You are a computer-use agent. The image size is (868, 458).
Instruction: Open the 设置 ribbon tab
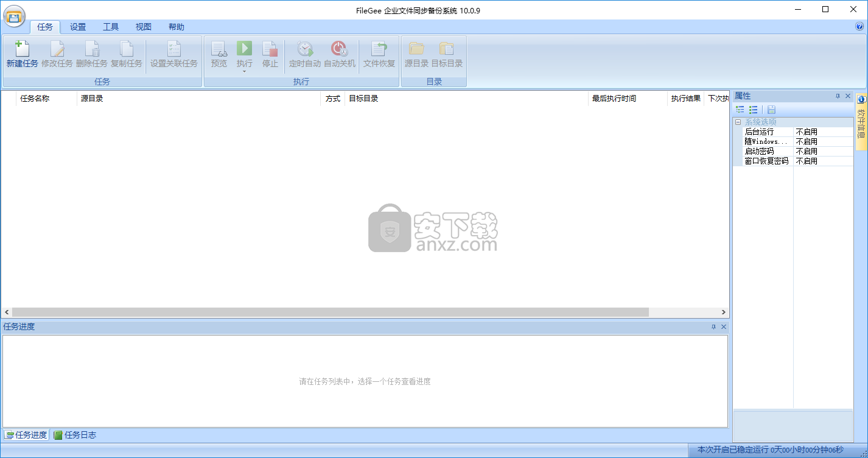[78, 27]
